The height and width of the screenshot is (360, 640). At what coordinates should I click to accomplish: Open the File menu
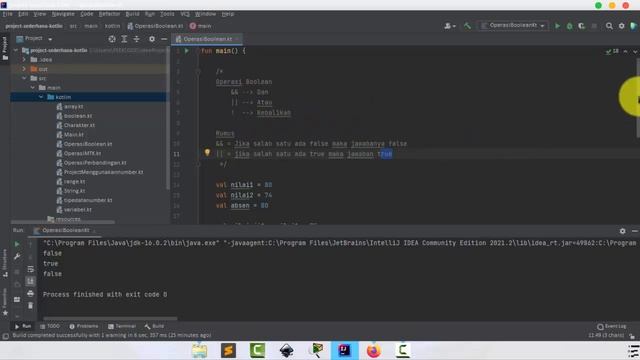[x=7, y=14]
